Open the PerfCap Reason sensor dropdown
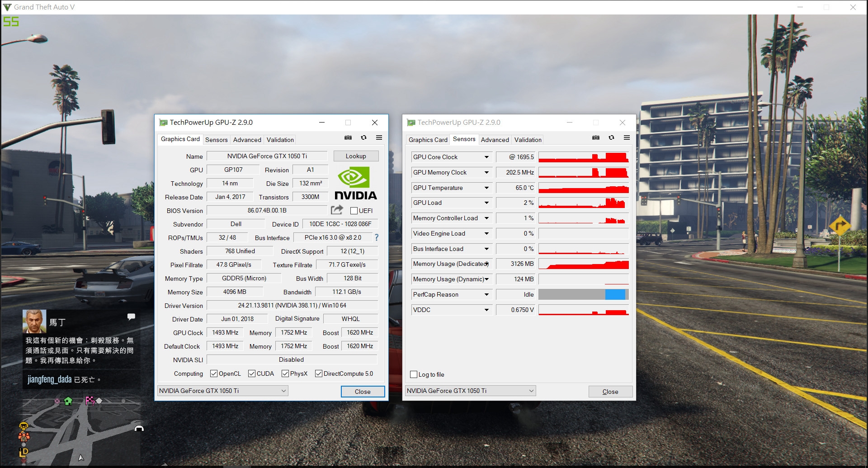Image resolution: width=868 pixels, height=468 pixels. (486, 295)
